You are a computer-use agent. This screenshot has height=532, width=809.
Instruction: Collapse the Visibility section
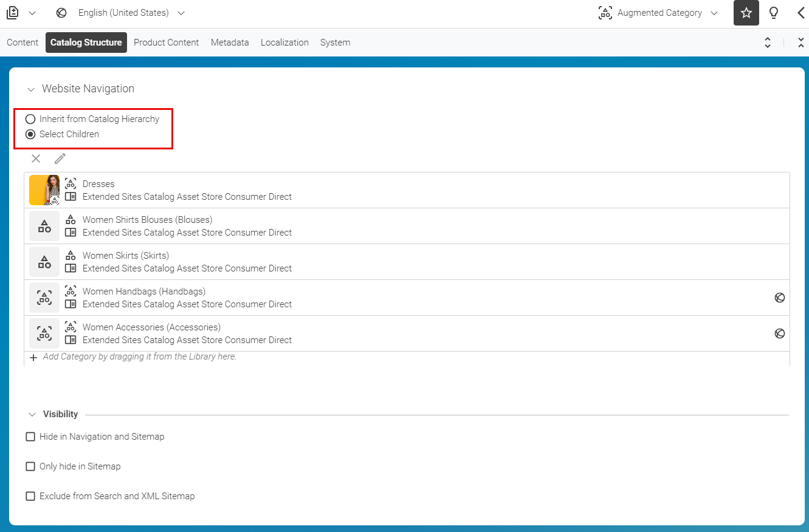click(32, 414)
